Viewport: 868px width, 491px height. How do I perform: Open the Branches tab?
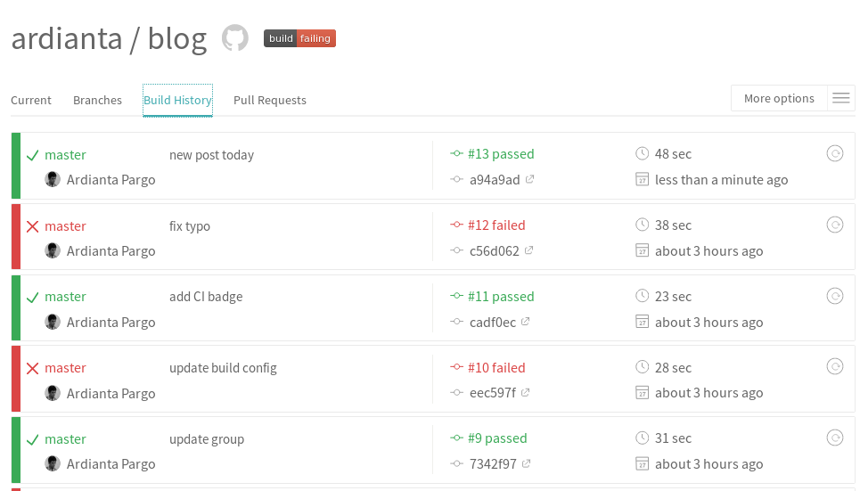pyautogui.click(x=97, y=100)
